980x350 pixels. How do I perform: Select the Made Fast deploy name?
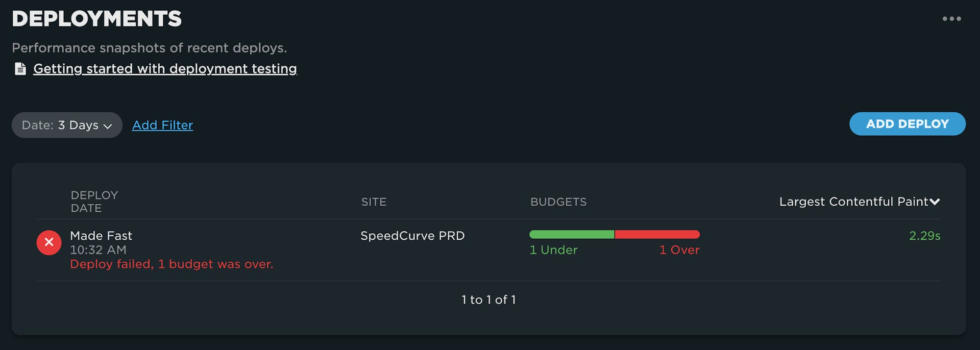(x=101, y=235)
